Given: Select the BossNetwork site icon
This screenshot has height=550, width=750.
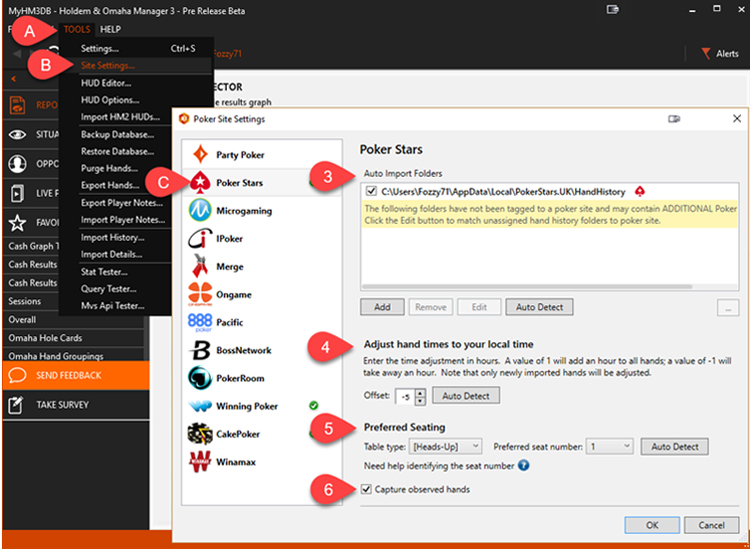Looking at the screenshot, I should (x=200, y=350).
